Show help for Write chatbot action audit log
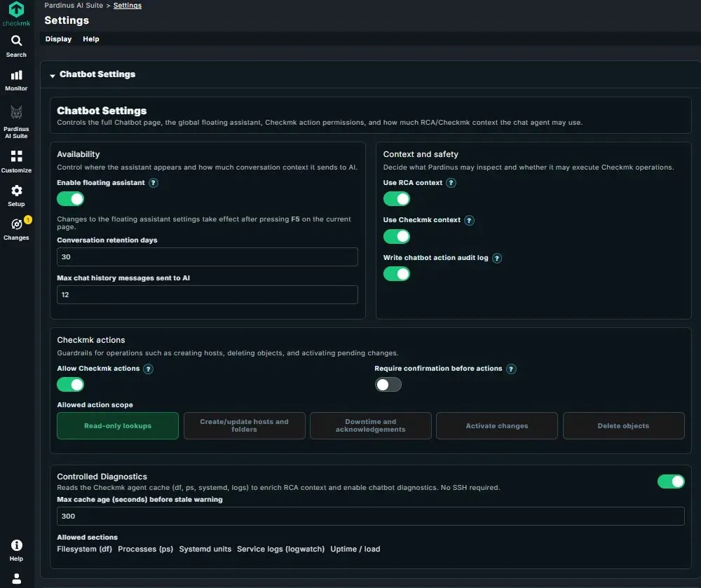701x588 pixels. tap(497, 258)
